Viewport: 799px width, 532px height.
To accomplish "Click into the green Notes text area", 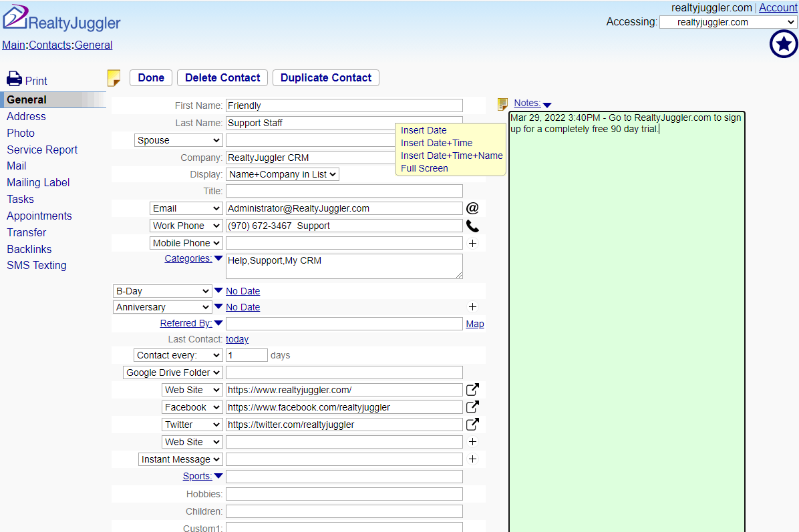I will (627, 322).
